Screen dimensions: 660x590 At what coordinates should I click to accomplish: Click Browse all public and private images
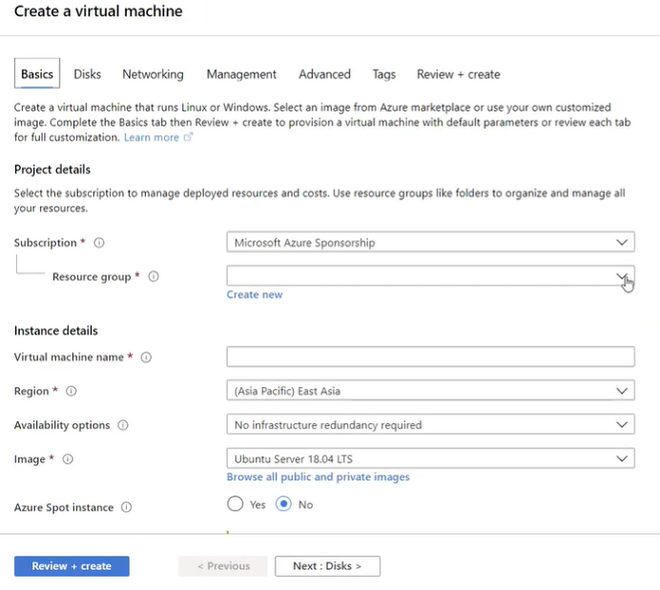click(318, 477)
